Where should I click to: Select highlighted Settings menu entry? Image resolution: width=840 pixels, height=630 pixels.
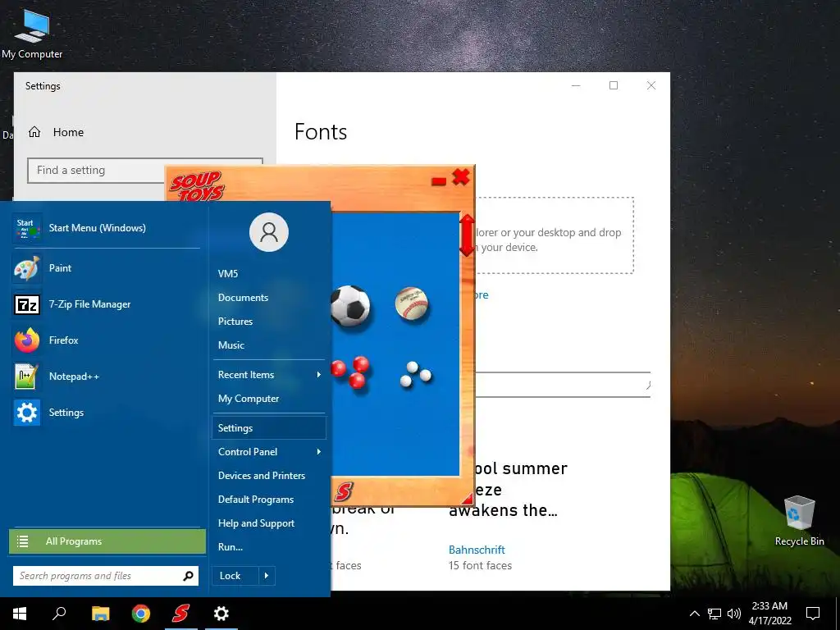point(269,428)
